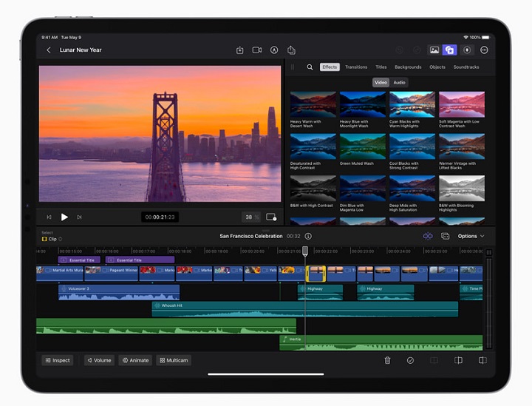The height and width of the screenshot is (406, 532).
Task: Go back using the chevron beside Lunar New Year
Action: click(49, 50)
